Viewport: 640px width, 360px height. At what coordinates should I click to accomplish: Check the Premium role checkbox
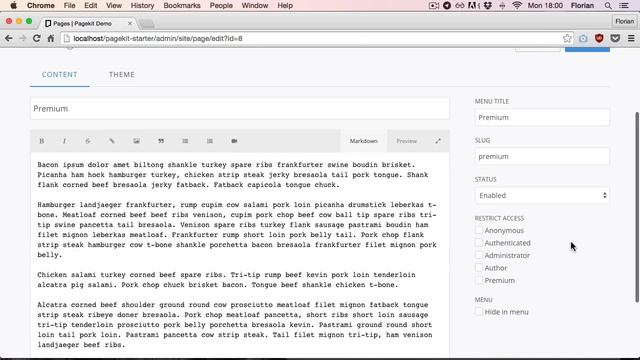[x=479, y=280]
